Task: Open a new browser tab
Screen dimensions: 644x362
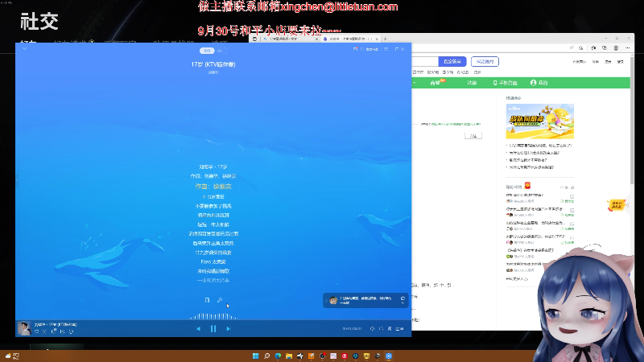Action: [386, 39]
